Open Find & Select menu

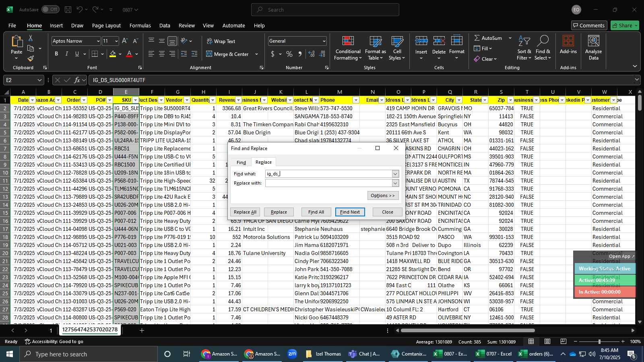tap(543, 48)
